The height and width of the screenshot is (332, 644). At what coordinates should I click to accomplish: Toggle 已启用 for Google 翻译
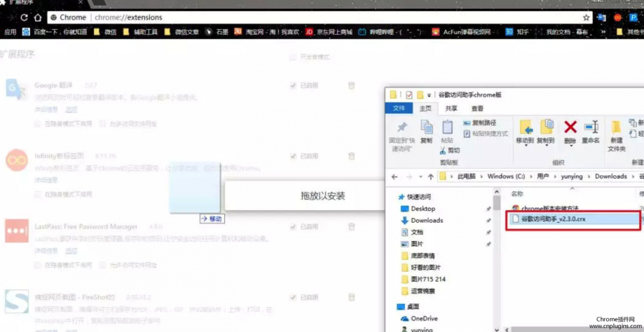(x=293, y=86)
